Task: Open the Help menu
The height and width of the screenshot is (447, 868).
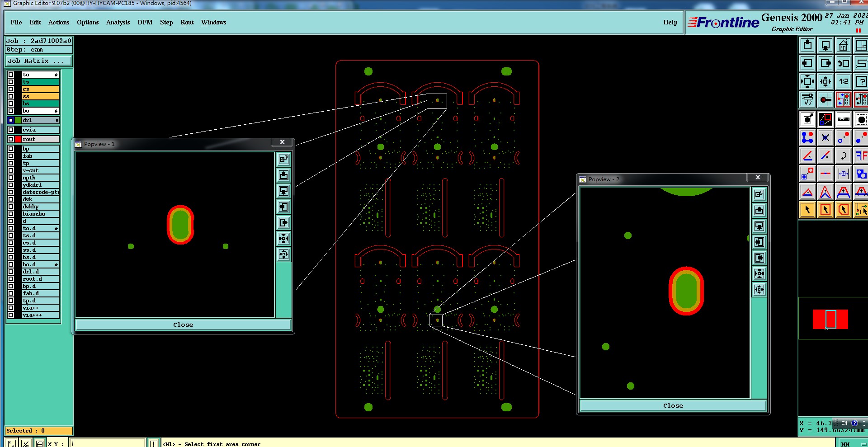Action: pos(670,22)
